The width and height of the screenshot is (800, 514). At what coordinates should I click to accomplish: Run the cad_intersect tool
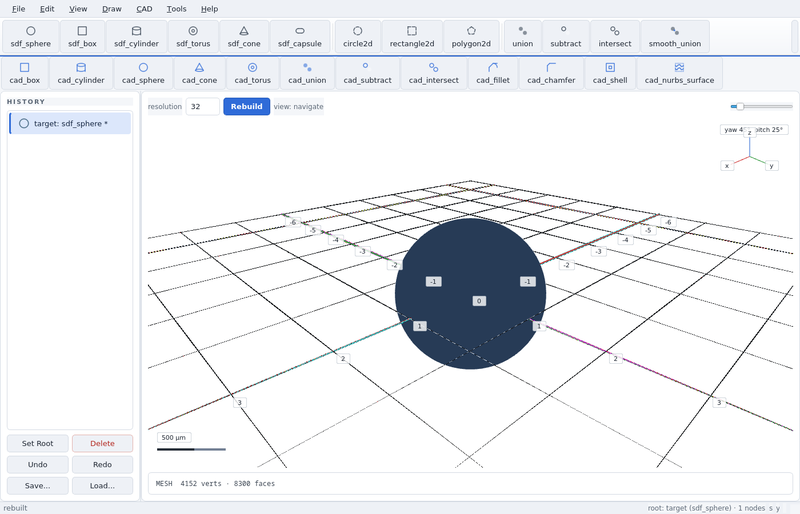(x=433, y=74)
